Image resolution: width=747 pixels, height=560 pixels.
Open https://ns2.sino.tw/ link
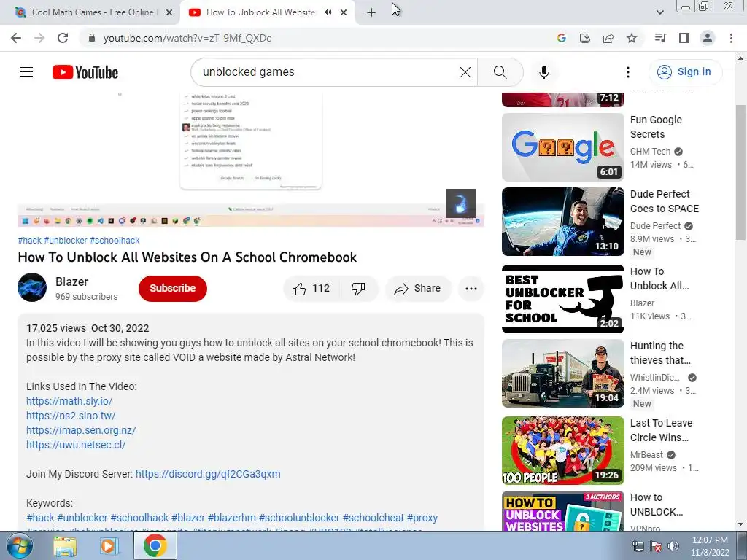[71, 416]
